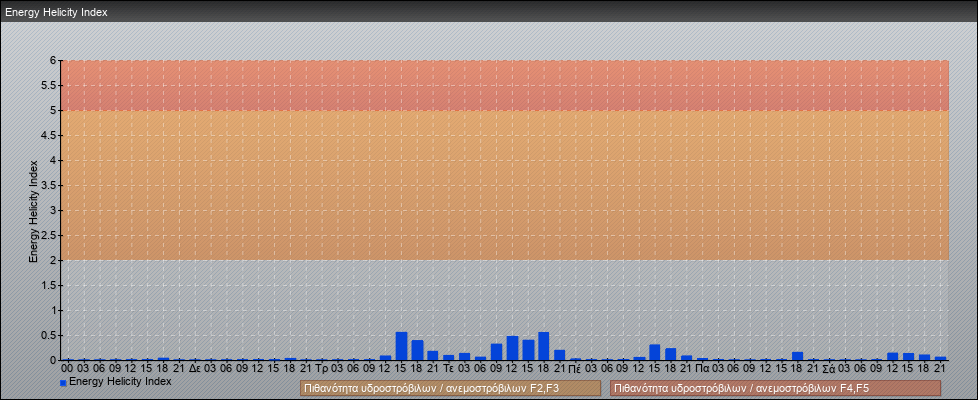Click the F4,F5 waterspout probability band label

tap(775, 388)
